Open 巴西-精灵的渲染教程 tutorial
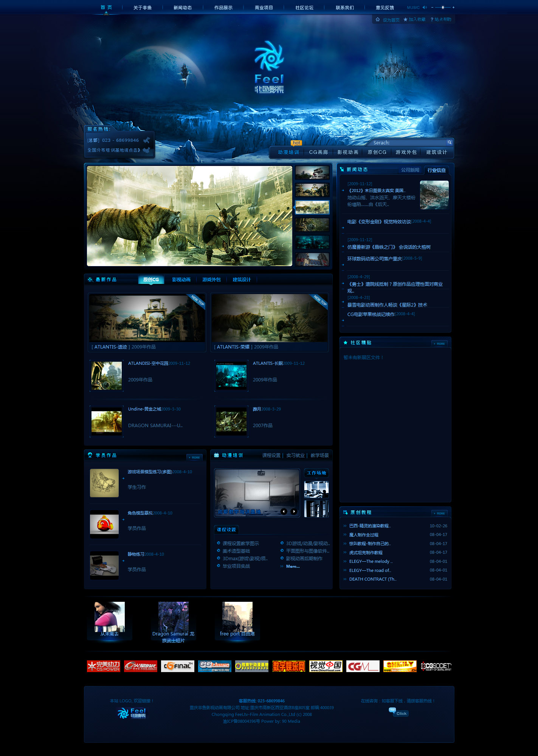538x756 pixels. 370,526
